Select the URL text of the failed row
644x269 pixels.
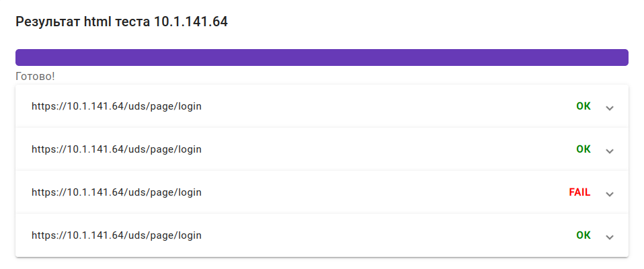[x=117, y=192]
